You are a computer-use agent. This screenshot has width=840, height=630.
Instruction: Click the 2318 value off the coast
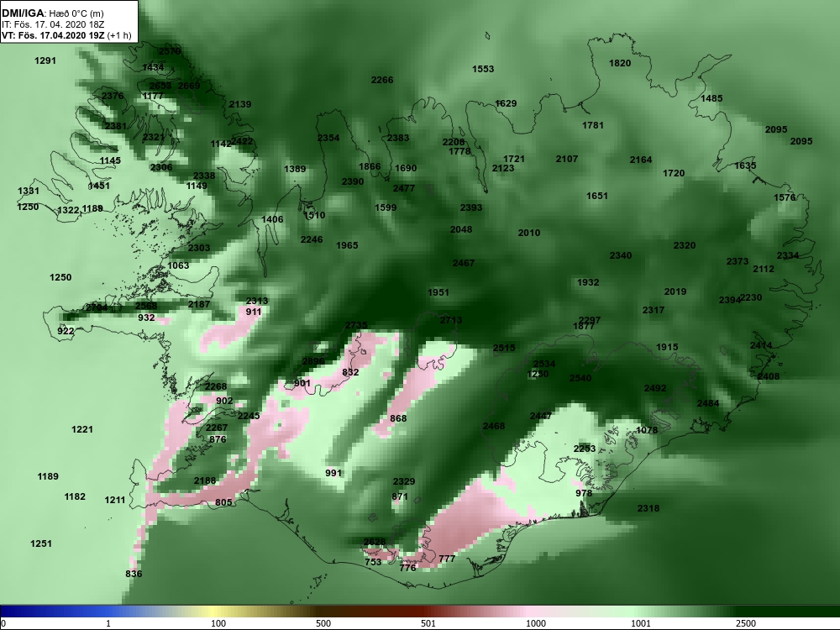pyautogui.click(x=648, y=508)
